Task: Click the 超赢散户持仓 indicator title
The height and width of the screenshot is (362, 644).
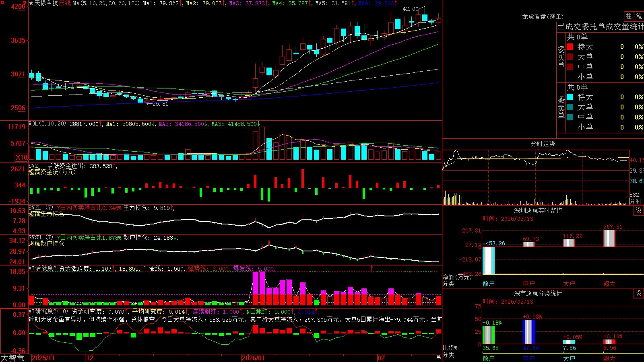Action: pos(46,243)
